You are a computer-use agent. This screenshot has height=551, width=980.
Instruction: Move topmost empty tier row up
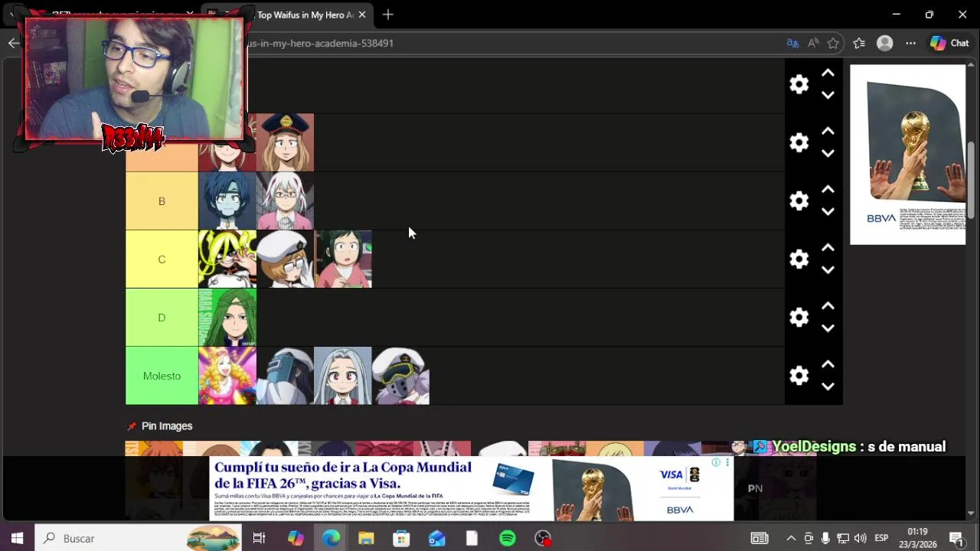(x=828, y=73)
